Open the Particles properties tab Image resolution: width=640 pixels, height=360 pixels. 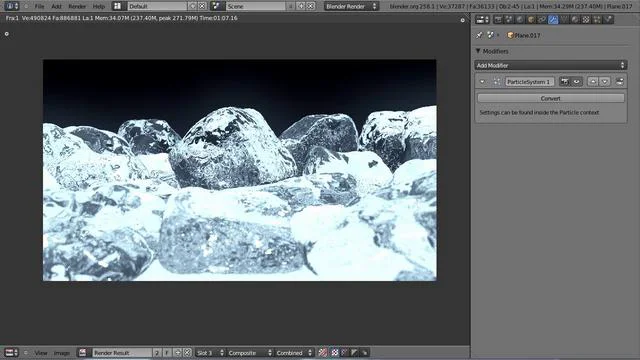click(597, 19)
